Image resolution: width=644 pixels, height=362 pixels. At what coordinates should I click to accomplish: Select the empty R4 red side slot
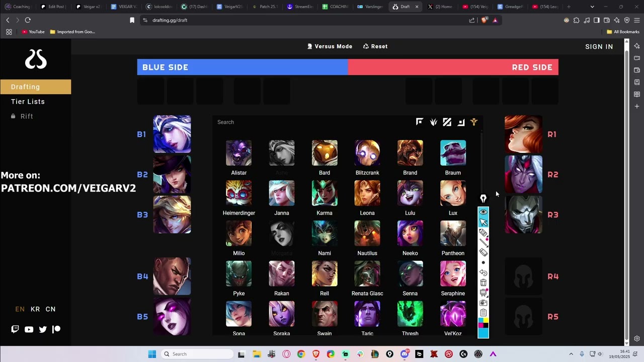[x=523, y=277]
